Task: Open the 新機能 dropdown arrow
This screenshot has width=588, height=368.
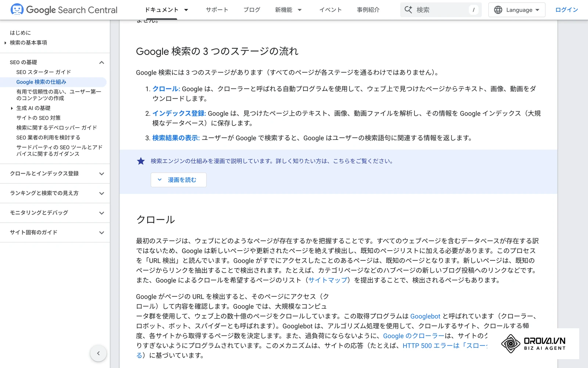Action: coord(300,10)
